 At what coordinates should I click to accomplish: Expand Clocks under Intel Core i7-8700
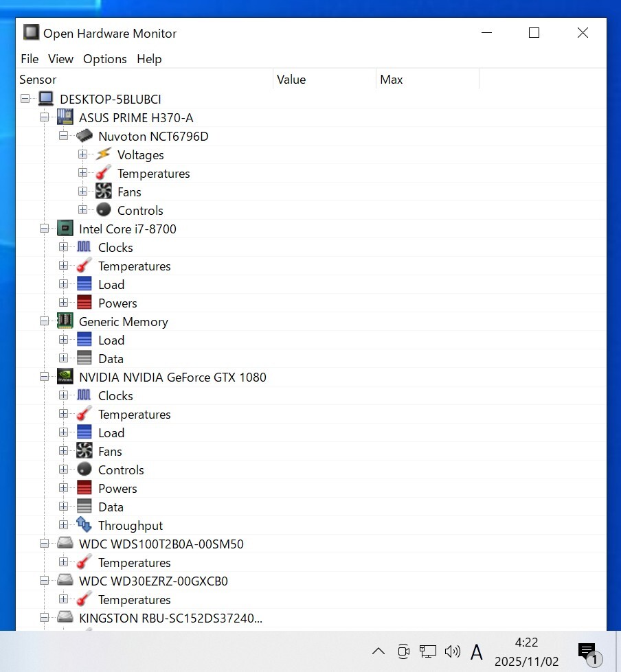click(x=63, y=247)
